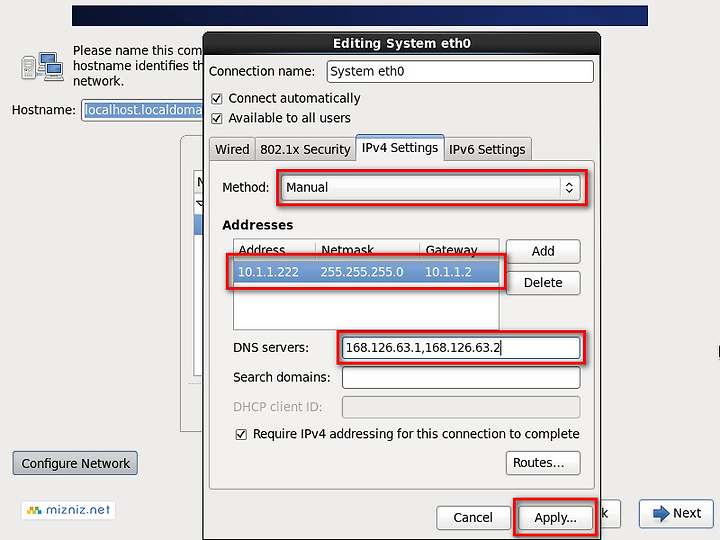Click the Hostname input field
The width and height of the screenshot is (720, 540).
pos(142,110)
